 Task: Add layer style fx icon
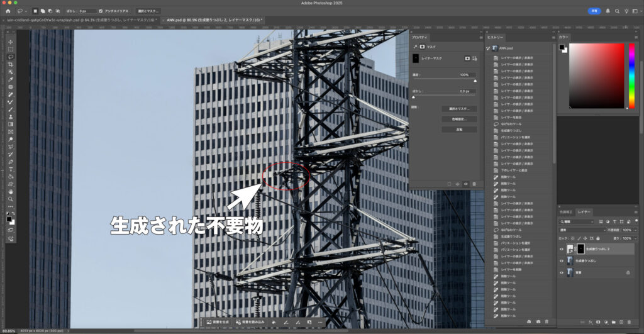(x=590, y=322)
